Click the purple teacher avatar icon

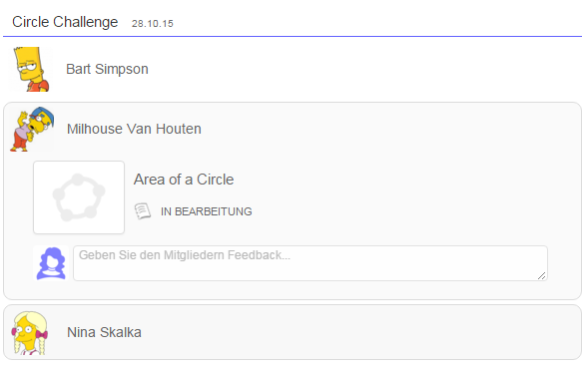click(51, 263)
